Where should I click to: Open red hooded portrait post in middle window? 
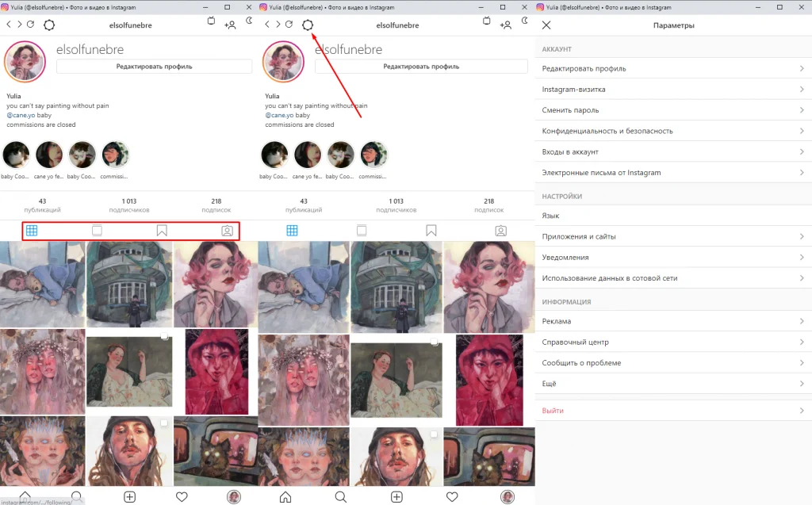(488, 380)
